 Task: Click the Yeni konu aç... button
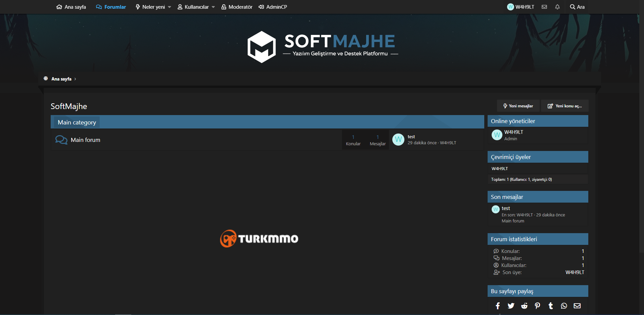coord(565,106)
